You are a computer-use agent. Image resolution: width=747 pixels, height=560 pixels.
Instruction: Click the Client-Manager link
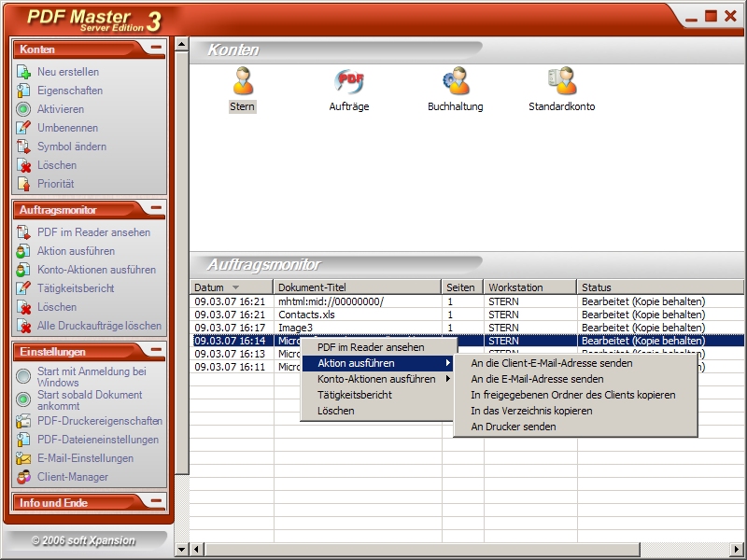pyautogui.click(x=73, y=477)
